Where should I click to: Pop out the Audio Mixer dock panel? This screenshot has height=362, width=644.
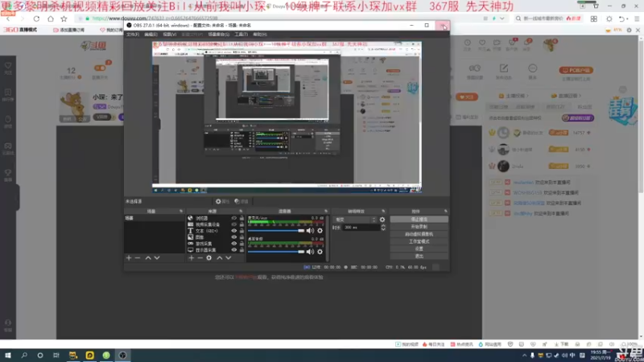click(326, 212)
